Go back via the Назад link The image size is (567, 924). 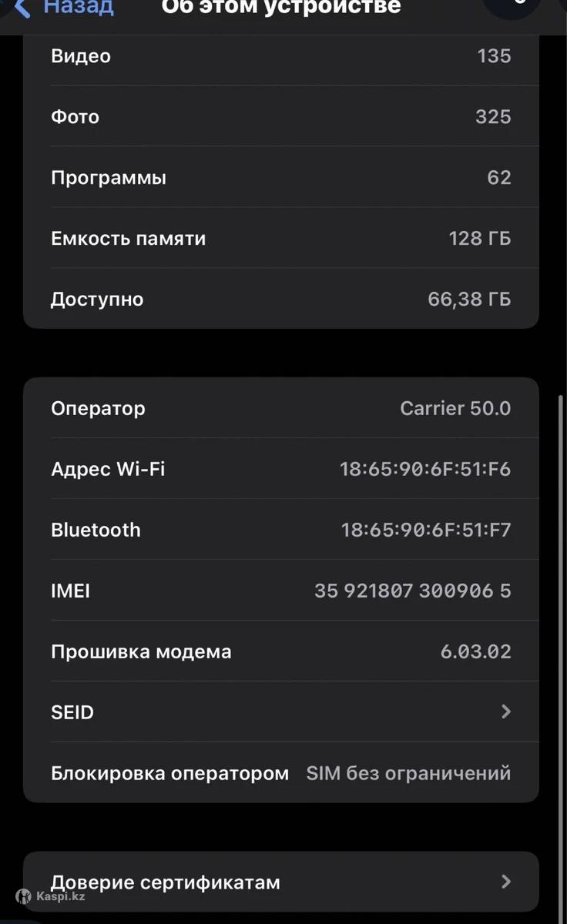(79, 8)
